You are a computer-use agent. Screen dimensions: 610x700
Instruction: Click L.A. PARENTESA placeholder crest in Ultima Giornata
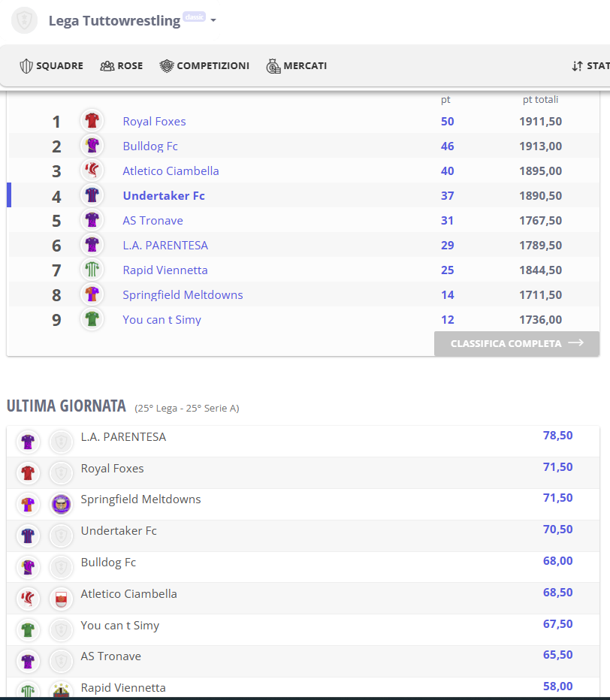(61, 442)
